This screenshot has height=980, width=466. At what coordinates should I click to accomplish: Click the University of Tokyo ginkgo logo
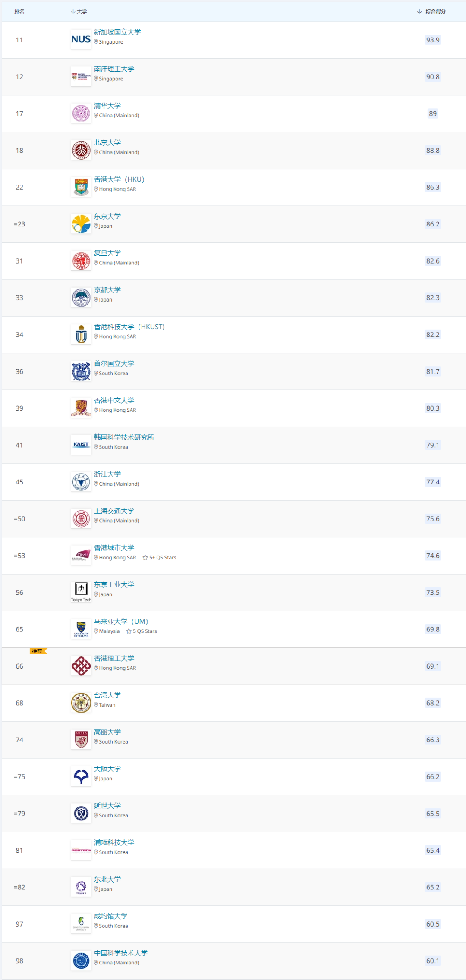[x=81, y=224]
